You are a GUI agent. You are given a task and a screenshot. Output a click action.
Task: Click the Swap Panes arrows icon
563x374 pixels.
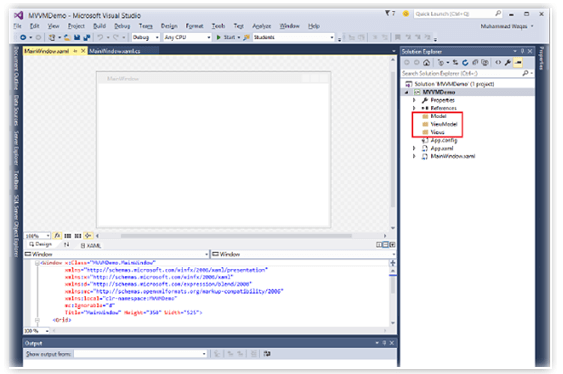click(x=66, y=245)
